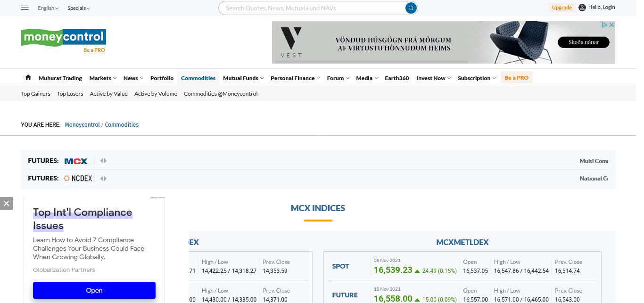Click the Moneycontrol logo
Image resolution: width=644 pixels, height=303 pixels.
(x=63, y=37)
